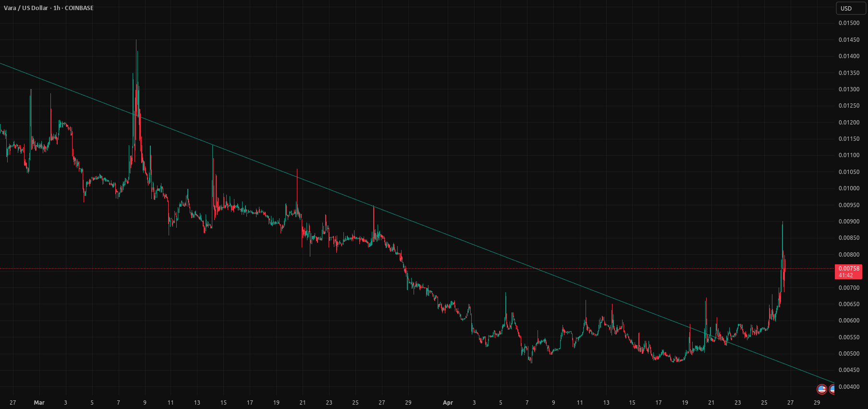The height and width of the screenshot is (409, 868).
Task: Click the 0.00700 price axis label
Action: [849, 288]
